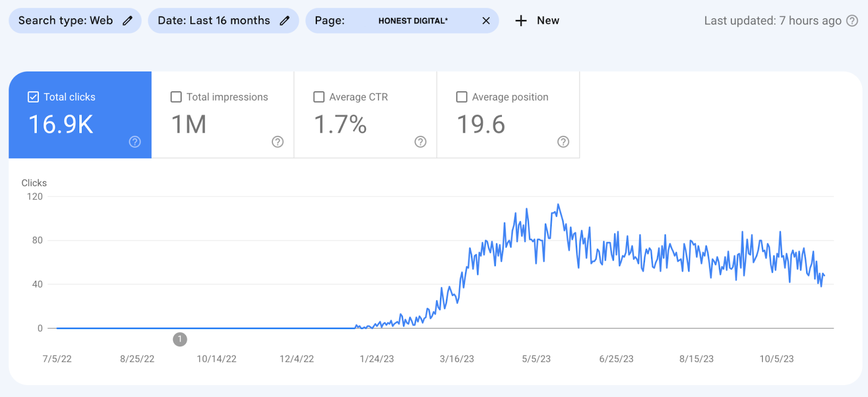Enable the Total impressions checkbox

[176, 97]
